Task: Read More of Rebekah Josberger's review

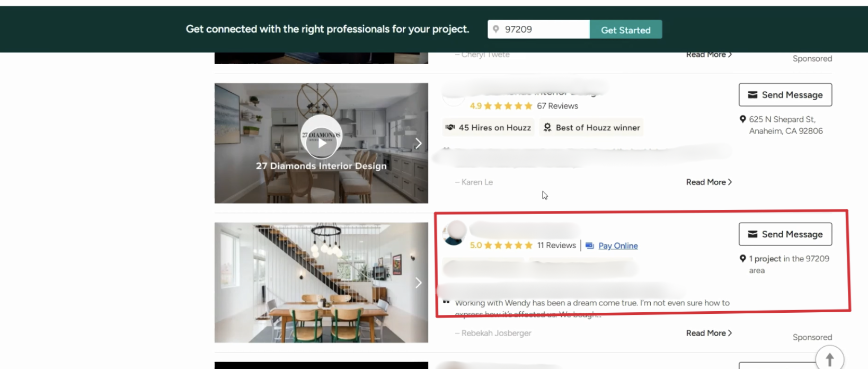Action: point(709,333)
